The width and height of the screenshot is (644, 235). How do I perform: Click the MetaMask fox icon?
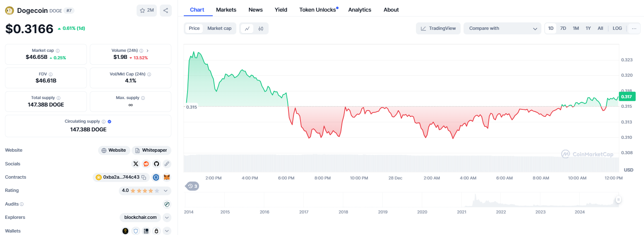167,177
